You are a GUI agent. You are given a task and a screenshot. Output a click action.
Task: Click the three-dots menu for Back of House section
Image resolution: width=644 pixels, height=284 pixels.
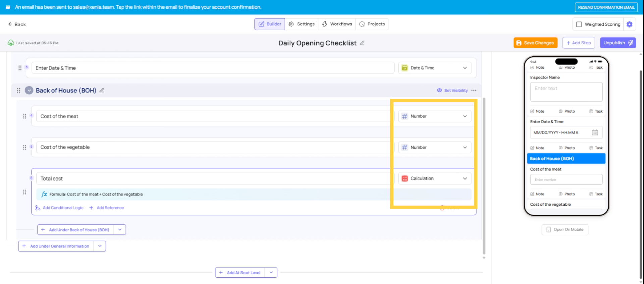(x=474, y=90)
